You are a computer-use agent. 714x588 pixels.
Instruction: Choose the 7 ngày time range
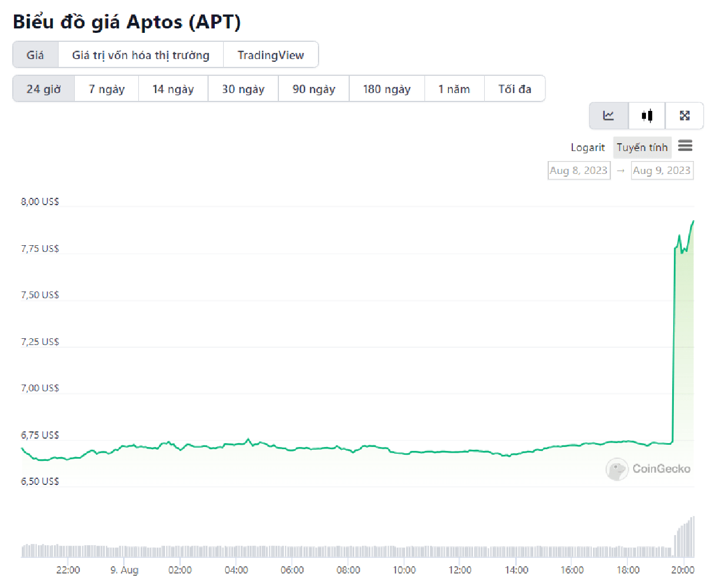(107, 89)
